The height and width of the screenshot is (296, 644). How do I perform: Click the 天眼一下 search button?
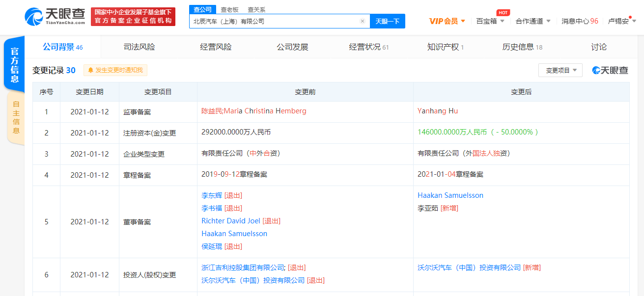387,21
